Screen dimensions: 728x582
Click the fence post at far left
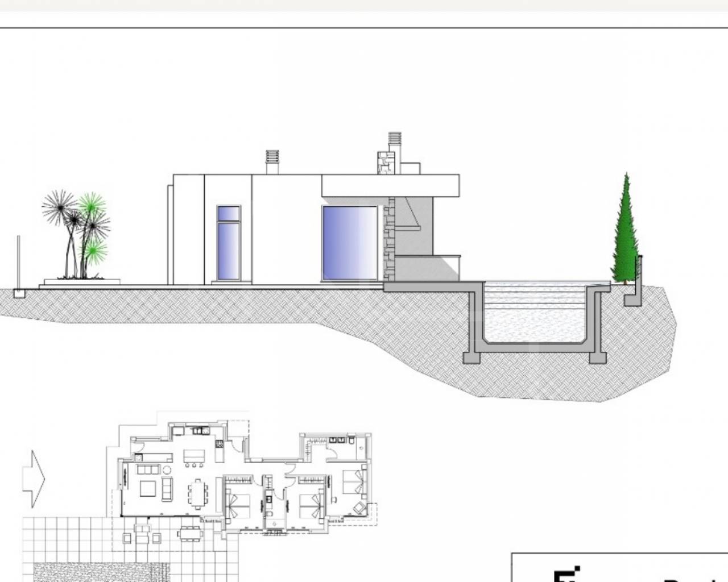(x=19, y=264)
